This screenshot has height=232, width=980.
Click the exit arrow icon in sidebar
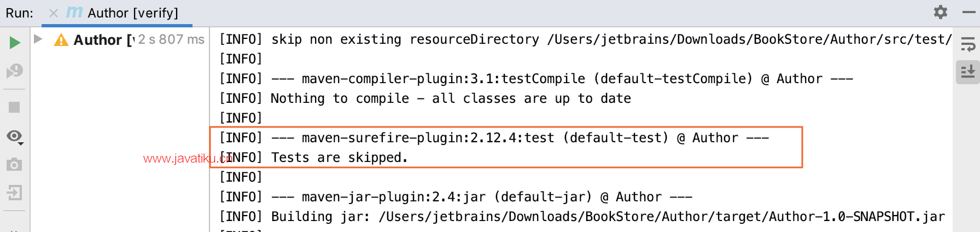[x=14, y=193]
